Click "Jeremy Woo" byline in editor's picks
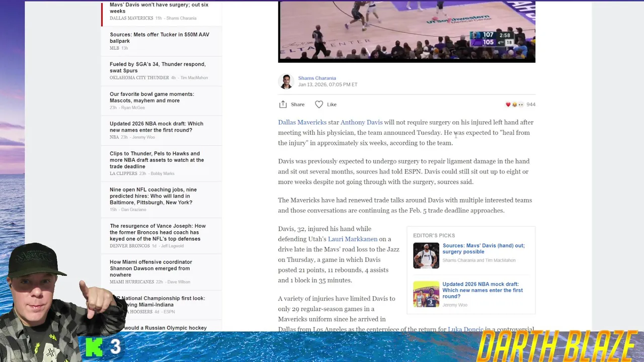Screen dimensions: 644x362 tap(455, 305)
